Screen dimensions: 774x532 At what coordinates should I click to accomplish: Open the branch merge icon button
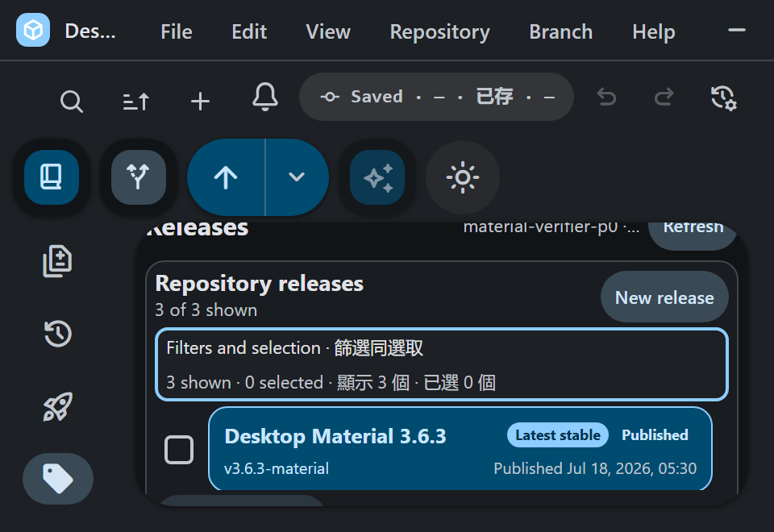point(138,177)
